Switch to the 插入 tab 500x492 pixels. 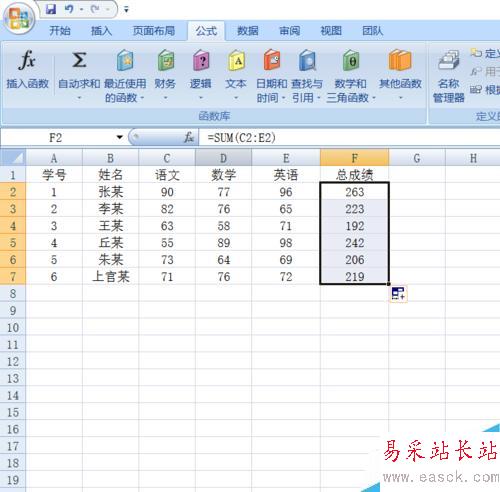(x=101, y=31)
